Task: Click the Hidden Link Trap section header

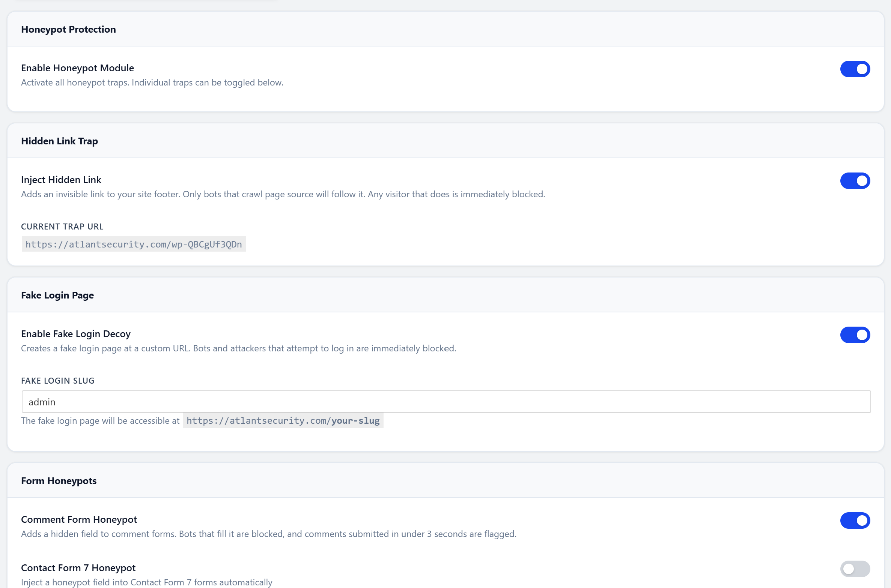Action: [59, 141]
